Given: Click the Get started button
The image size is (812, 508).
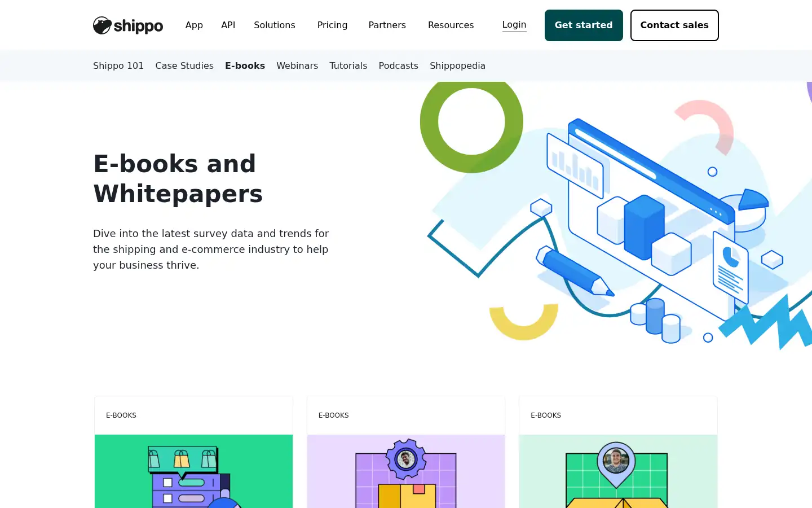Looking at the screenshot, I should (x=584, y=25).
